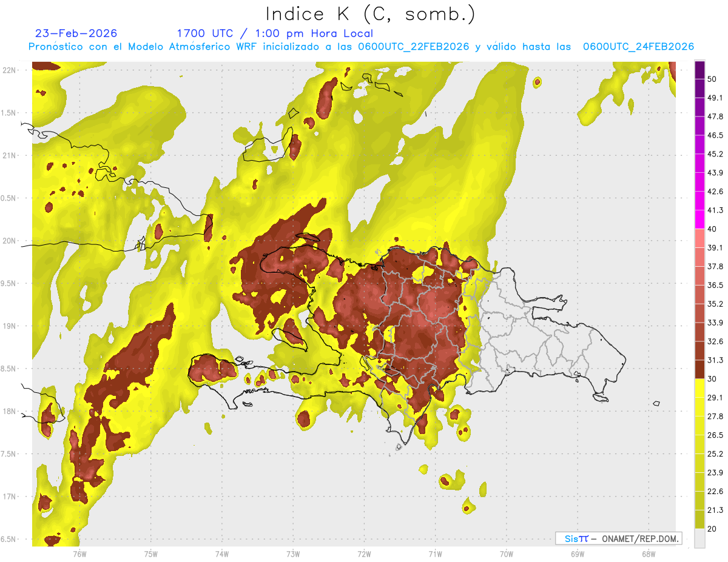Viewport: 728px width, 562px height.
Task: Click the '39.1' color scale value
Action: pyautogui.click(x=715, y=248)
